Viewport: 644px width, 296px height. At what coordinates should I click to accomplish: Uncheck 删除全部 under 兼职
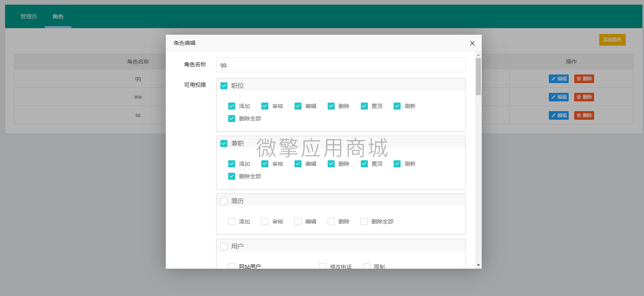pos(232,176)
